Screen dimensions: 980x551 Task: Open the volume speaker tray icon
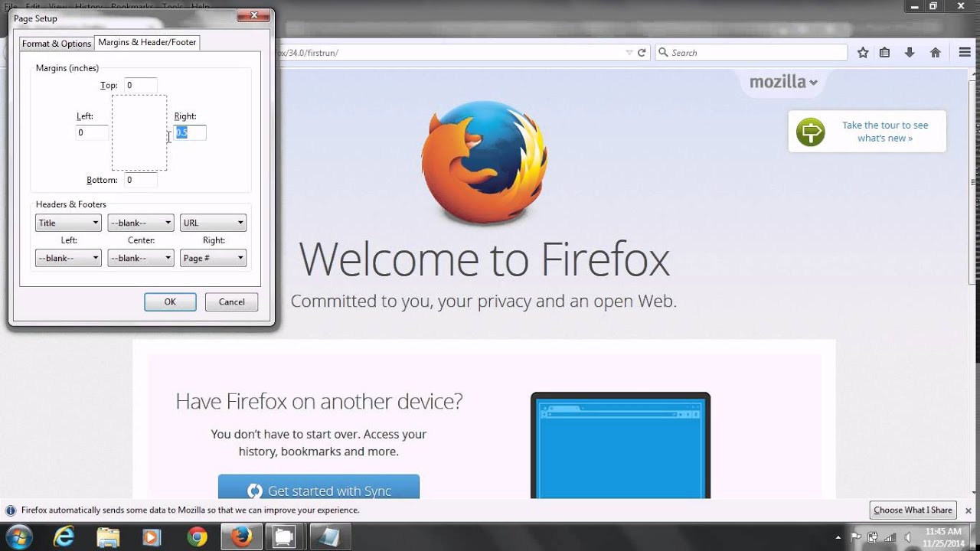point(907,537)
